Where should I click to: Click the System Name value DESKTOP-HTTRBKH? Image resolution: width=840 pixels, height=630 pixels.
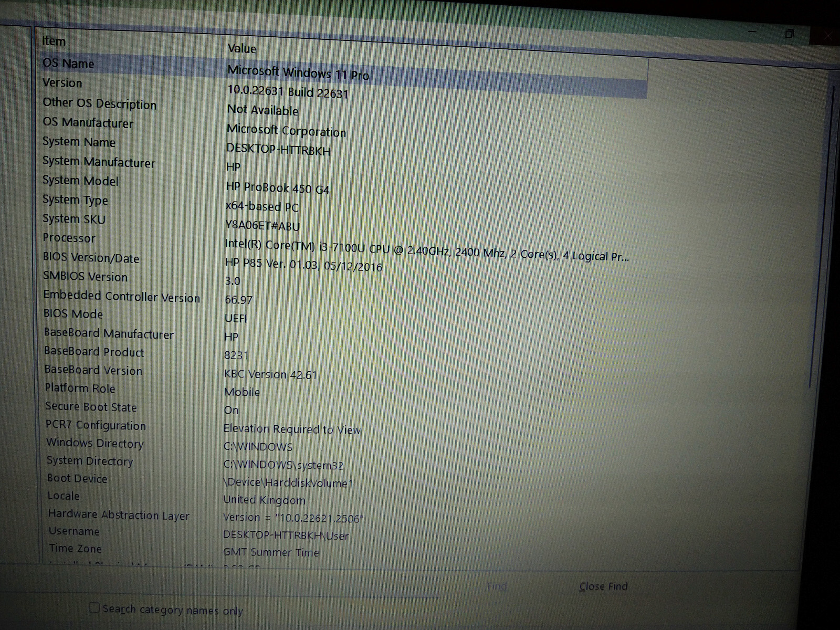pyautogui.click(x=278, y=150)
